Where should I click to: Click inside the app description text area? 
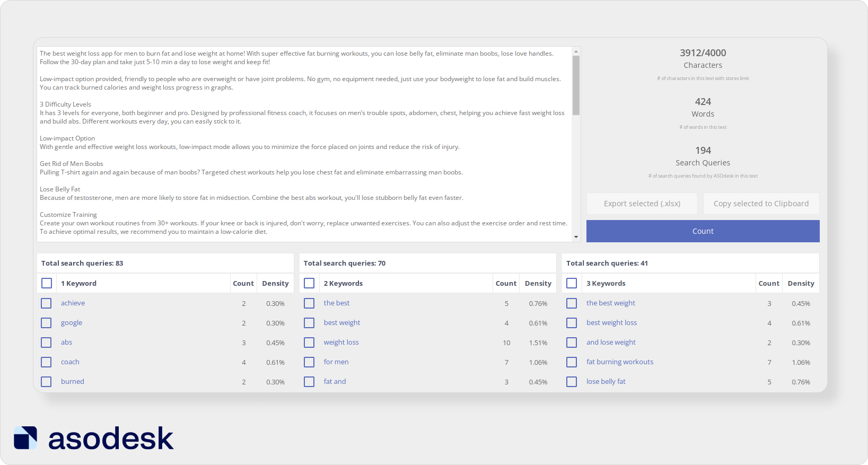(x=302, y=143)
